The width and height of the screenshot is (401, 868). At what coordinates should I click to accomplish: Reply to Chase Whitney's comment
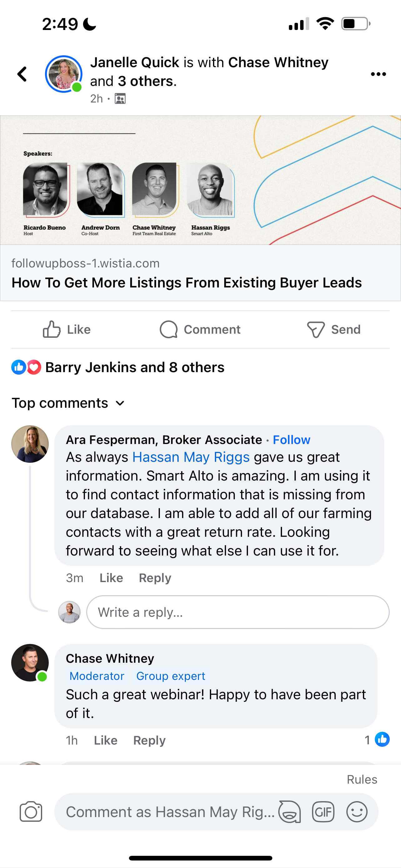click(x=149, y=740)
